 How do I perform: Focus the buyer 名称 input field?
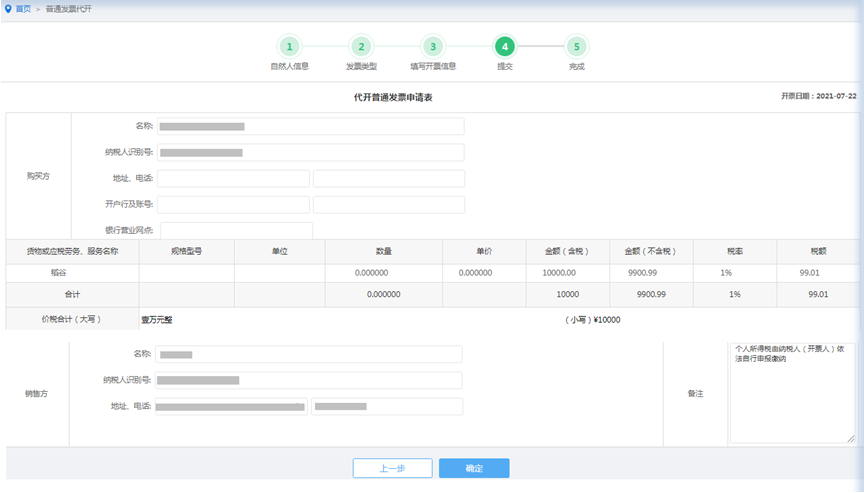pyautogui.click(x=310, y=127)
